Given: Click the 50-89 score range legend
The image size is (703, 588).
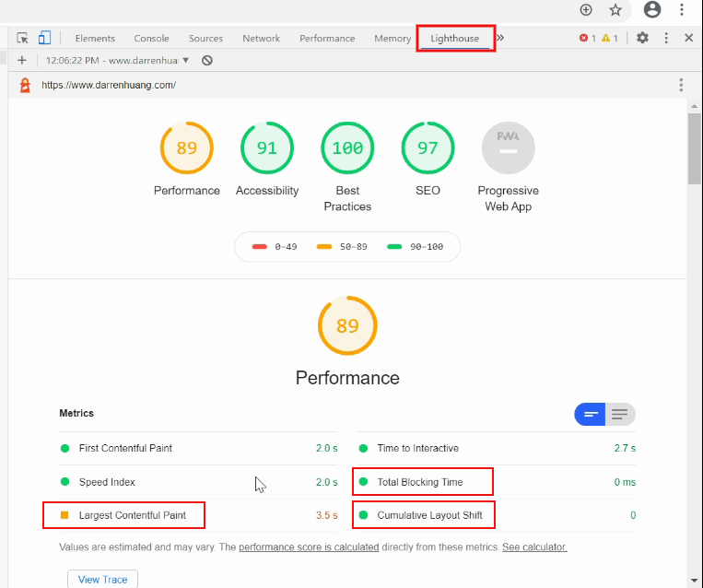Looking at the screenshot, I should [342, 247].
